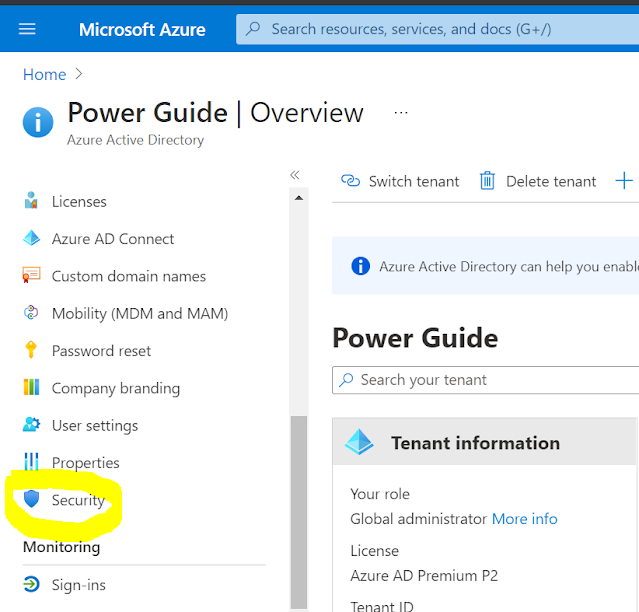Click the Your role label
639x612 pixels.
[380, 494]
